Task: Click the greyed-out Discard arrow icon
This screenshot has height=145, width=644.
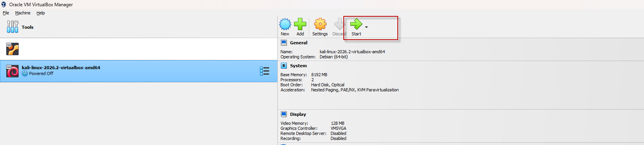Action: [339, 24]
